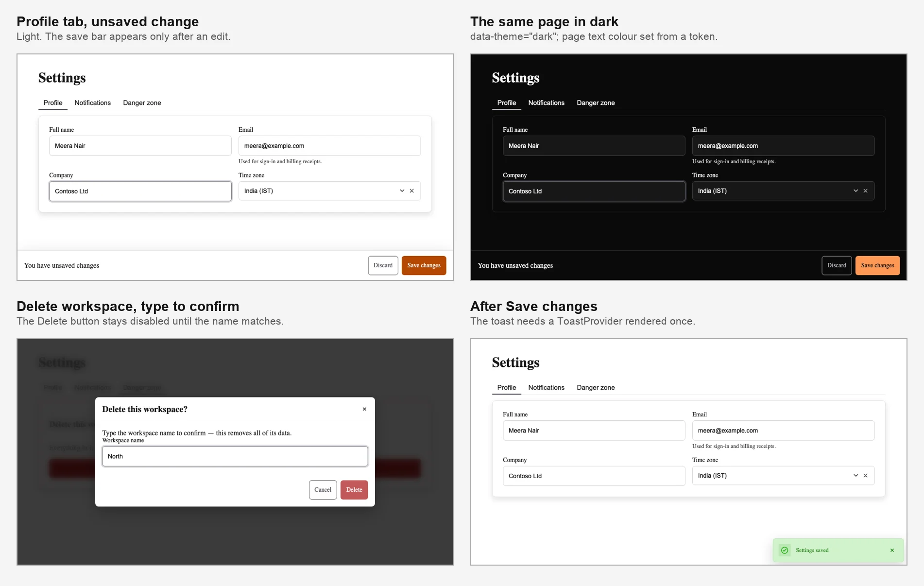The height and width of the screenshot is (586, 924).
Task: Click the red Delete button in the dialog
Action: coord(354,490)
